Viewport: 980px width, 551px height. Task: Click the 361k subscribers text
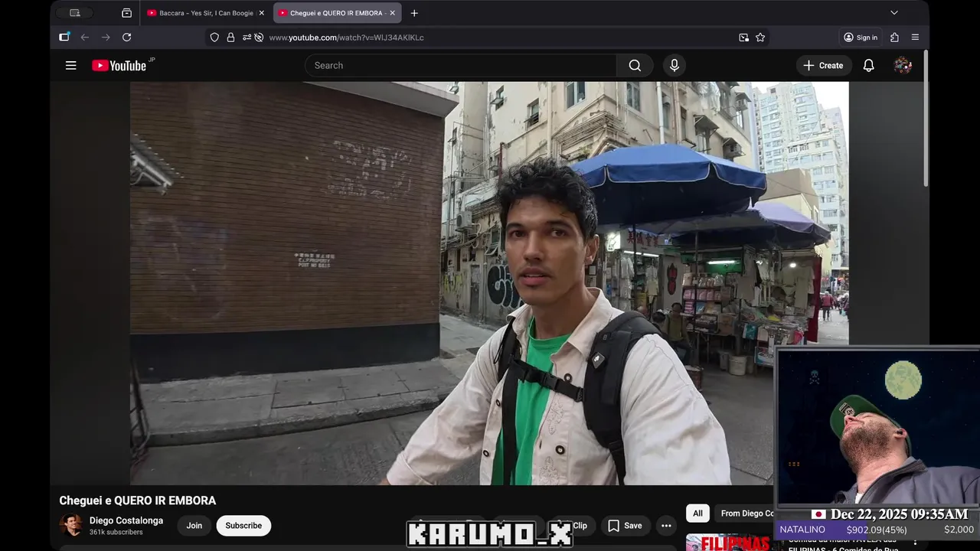116,532
